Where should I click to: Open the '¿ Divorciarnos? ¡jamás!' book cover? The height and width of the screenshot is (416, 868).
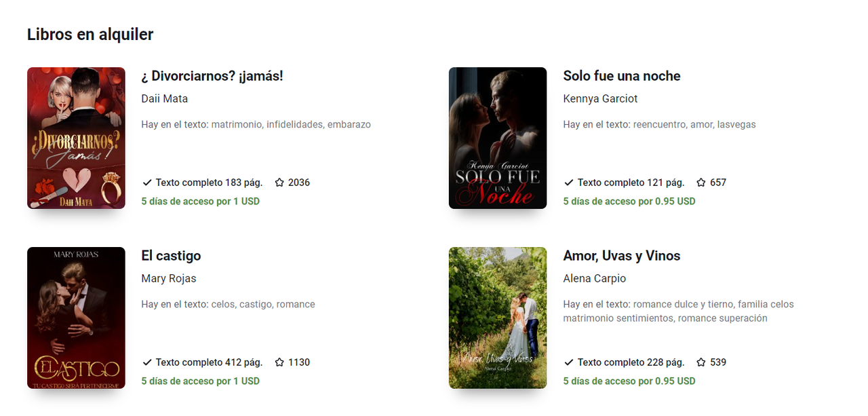pos(76,138)
